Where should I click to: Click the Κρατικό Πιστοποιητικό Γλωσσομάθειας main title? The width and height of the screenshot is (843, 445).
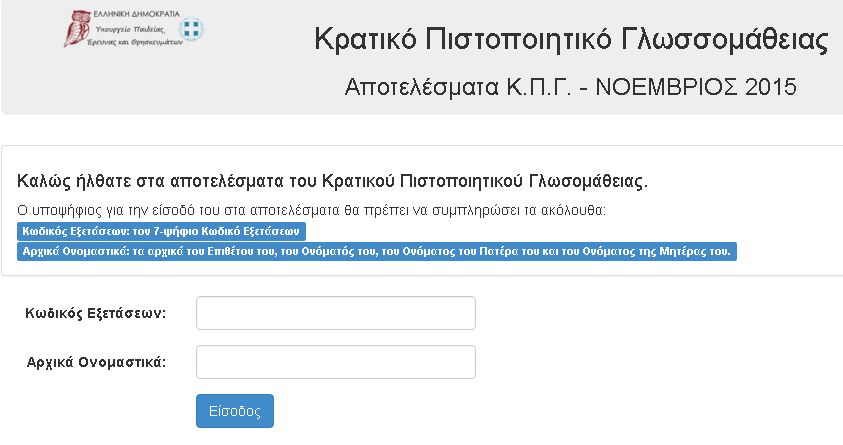pyautogui.click(x=571, y=40)
